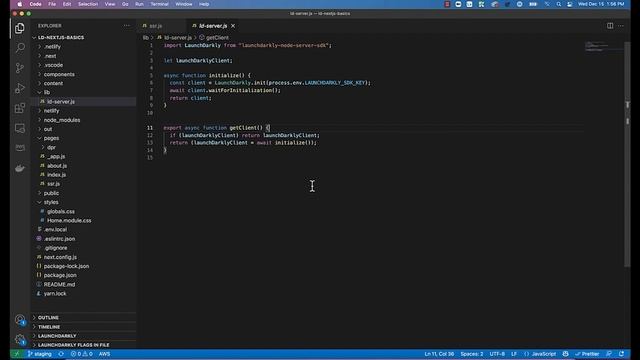
Task: Expand the TIMELINE section
Action: [x=49, y=327]
